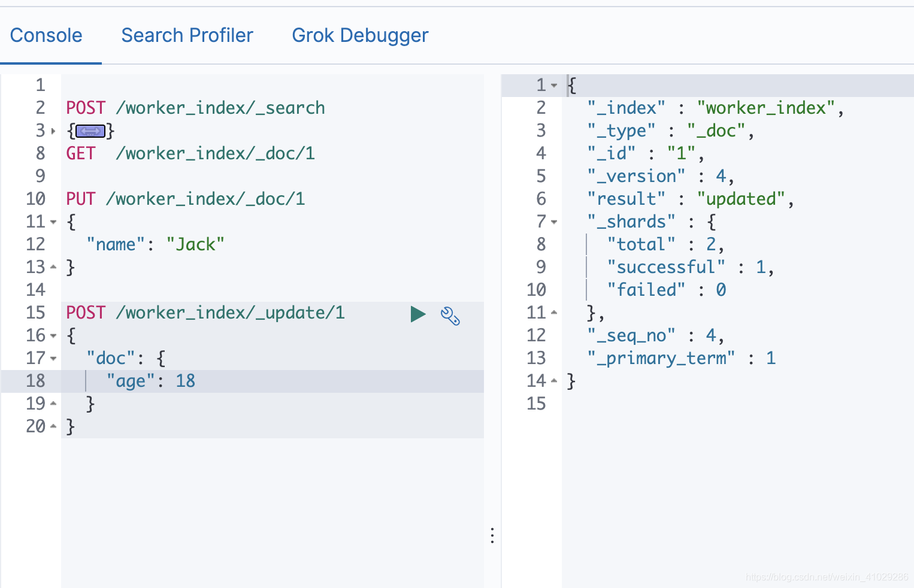Open the wrench request options menu
The height and width of the screenshot is (588, 914).
point(450,316)
